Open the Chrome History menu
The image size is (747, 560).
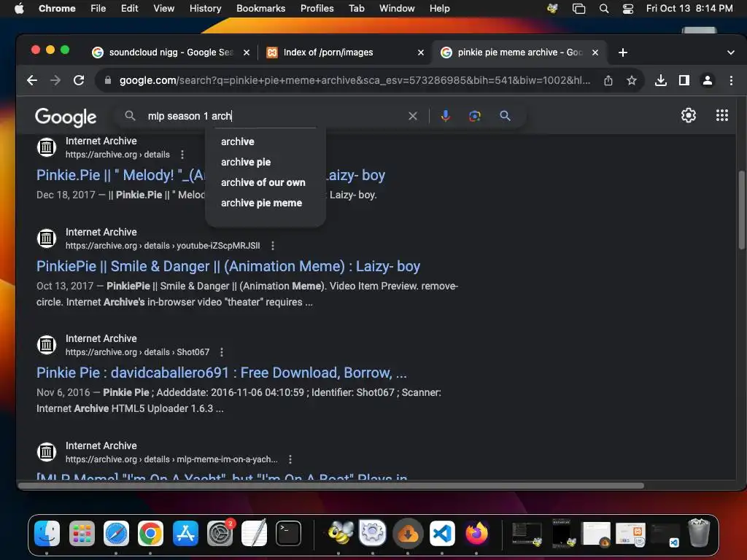(x=205, y=8)
